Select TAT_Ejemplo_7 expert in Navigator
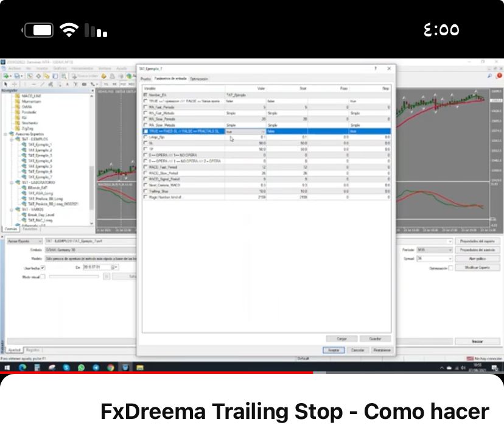Viewport: 504px width, 425px height. click(40, 177)
